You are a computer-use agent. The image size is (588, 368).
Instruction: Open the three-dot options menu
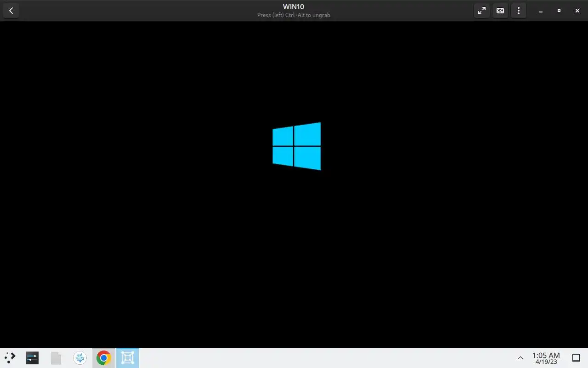coord(519,11)
